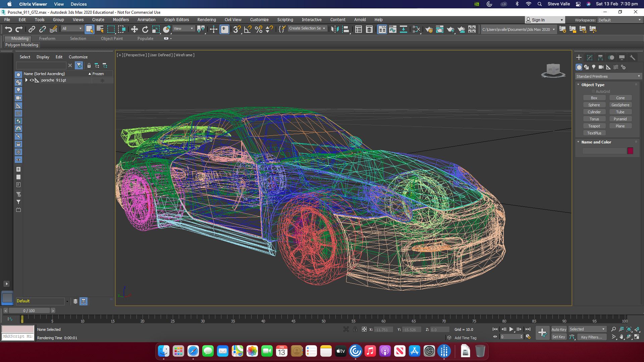Open the Modify command panel tab

pyautogui.click(x=590, y=58)
